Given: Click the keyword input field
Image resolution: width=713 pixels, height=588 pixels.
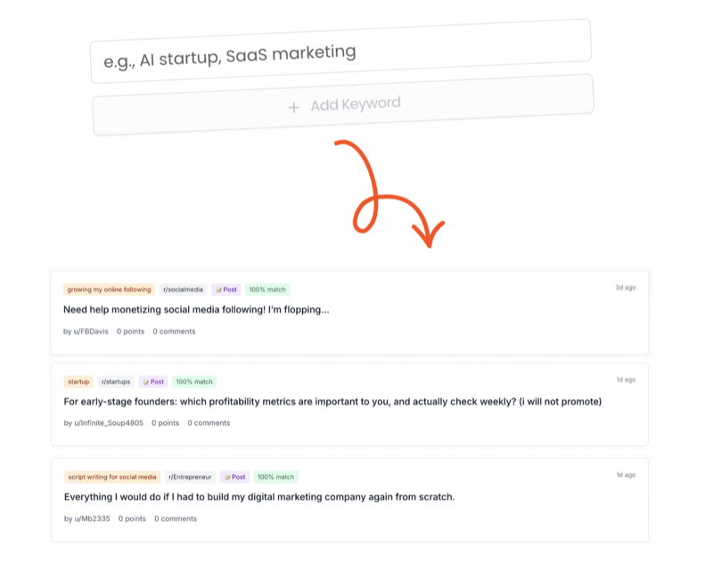Looking at the screenshot, I should point(339,52).
